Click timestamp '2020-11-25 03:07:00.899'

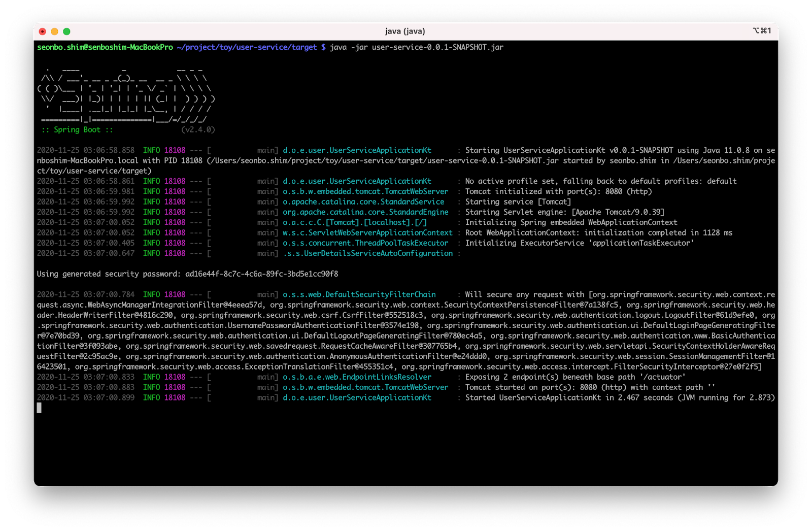(86, 397)
